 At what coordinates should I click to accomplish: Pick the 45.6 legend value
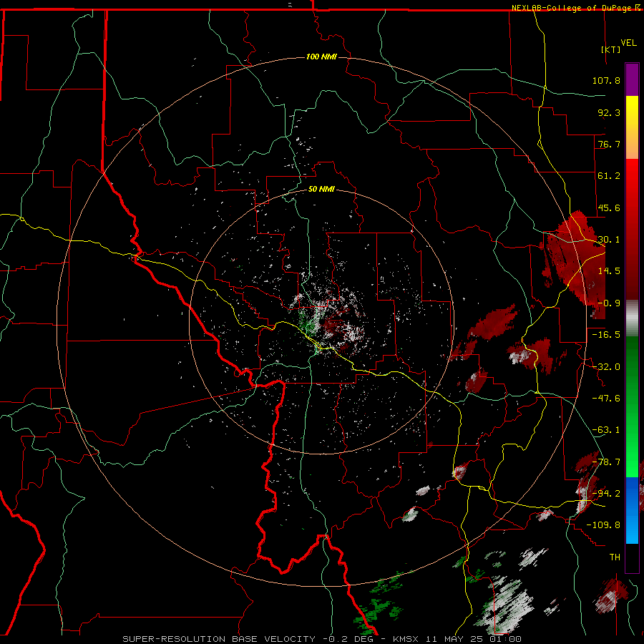pyautogui.click(x=609, y=208)
